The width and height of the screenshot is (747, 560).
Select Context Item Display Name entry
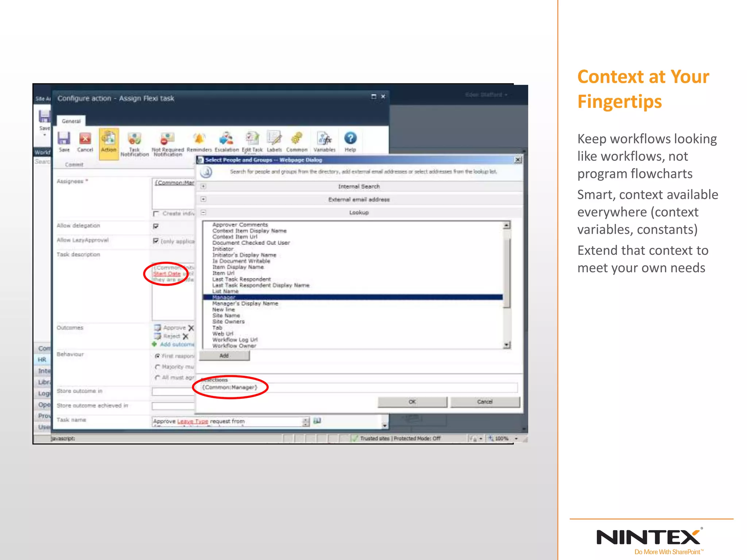[x=249, y=231]
